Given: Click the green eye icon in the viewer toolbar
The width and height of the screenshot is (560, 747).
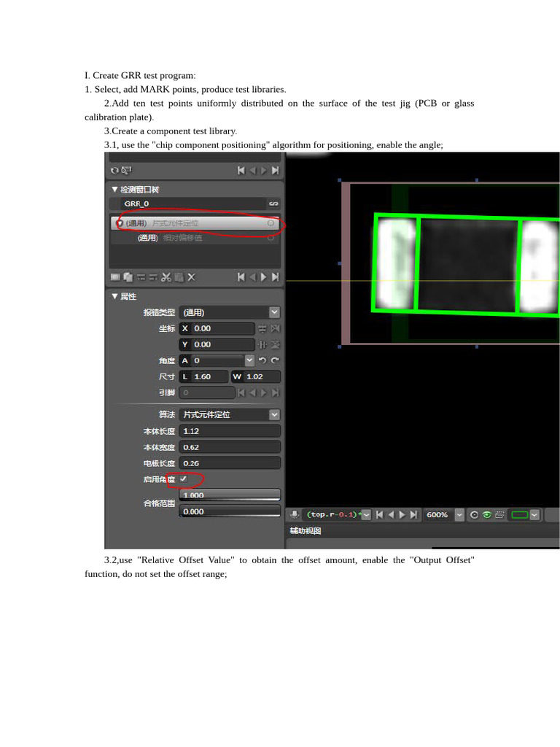Looking at the screenshot, I should (486, 514).
